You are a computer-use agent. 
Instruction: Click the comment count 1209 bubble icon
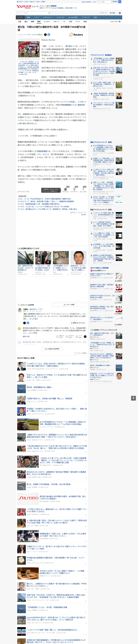pos(35,35)
